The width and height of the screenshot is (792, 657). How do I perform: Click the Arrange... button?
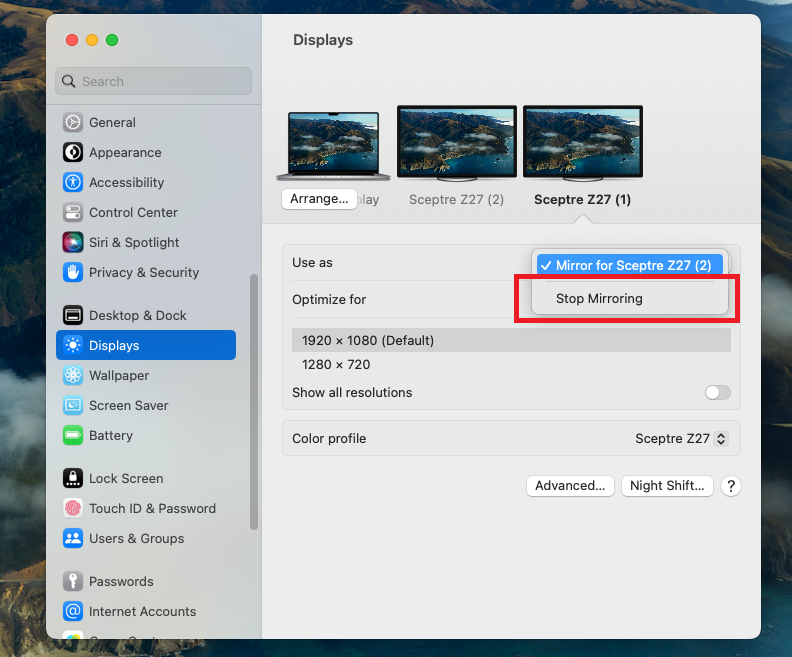pos(319,199)
